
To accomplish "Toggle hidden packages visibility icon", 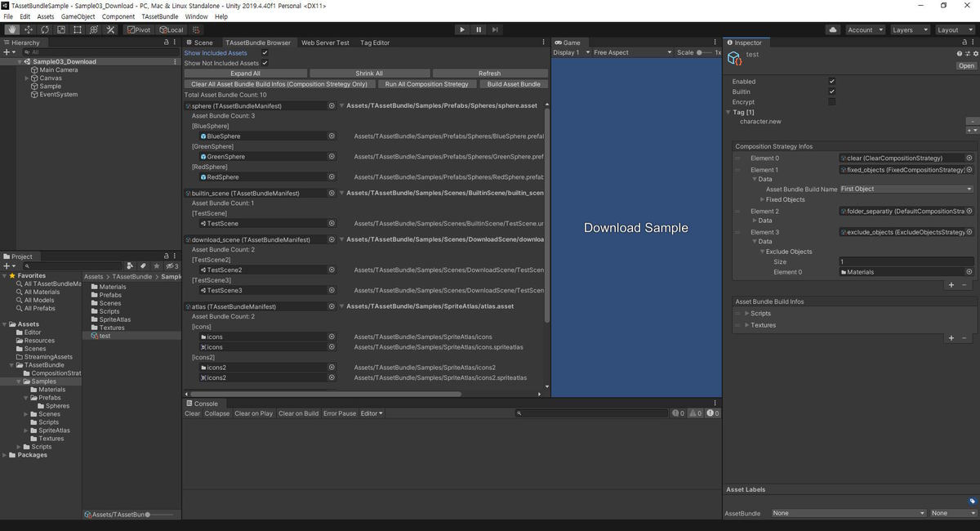I will point(171,265).
